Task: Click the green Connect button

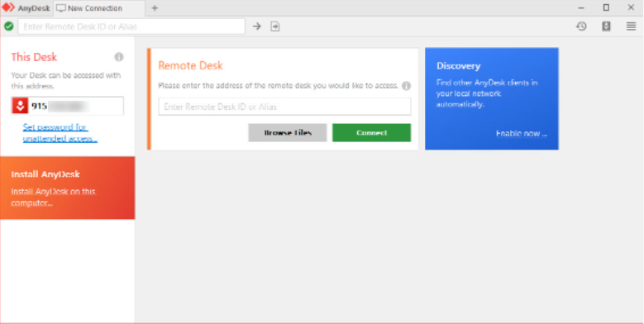Action: 372,132
